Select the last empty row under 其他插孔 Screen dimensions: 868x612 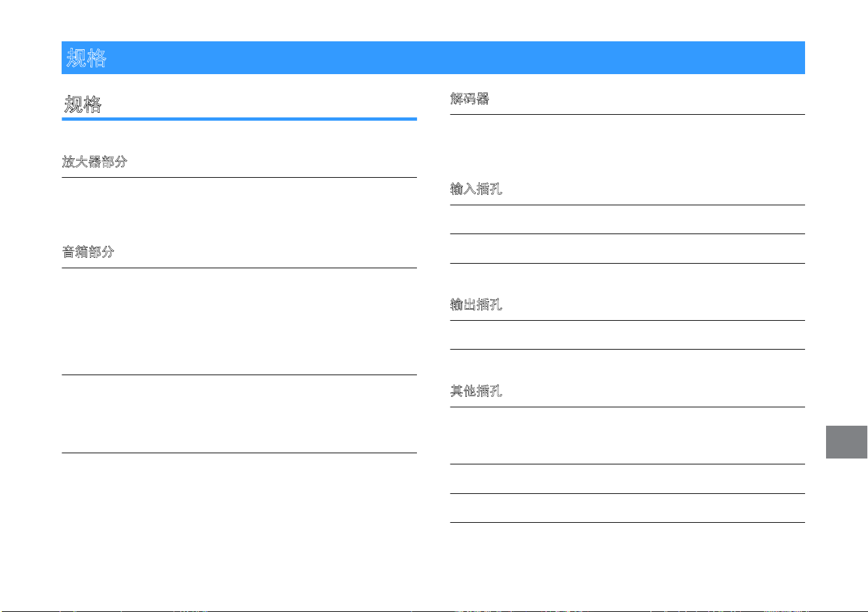tap(627, 508)
